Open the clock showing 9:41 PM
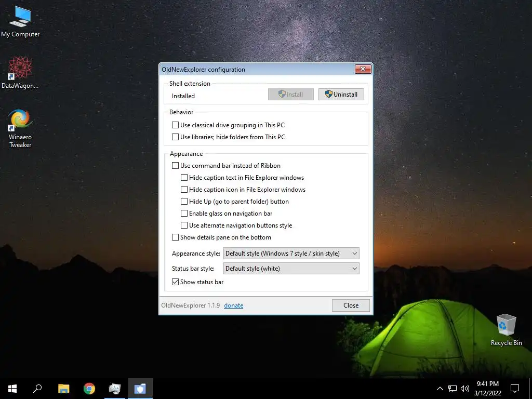Screen dimensions: 532x399 coord(487,389)
